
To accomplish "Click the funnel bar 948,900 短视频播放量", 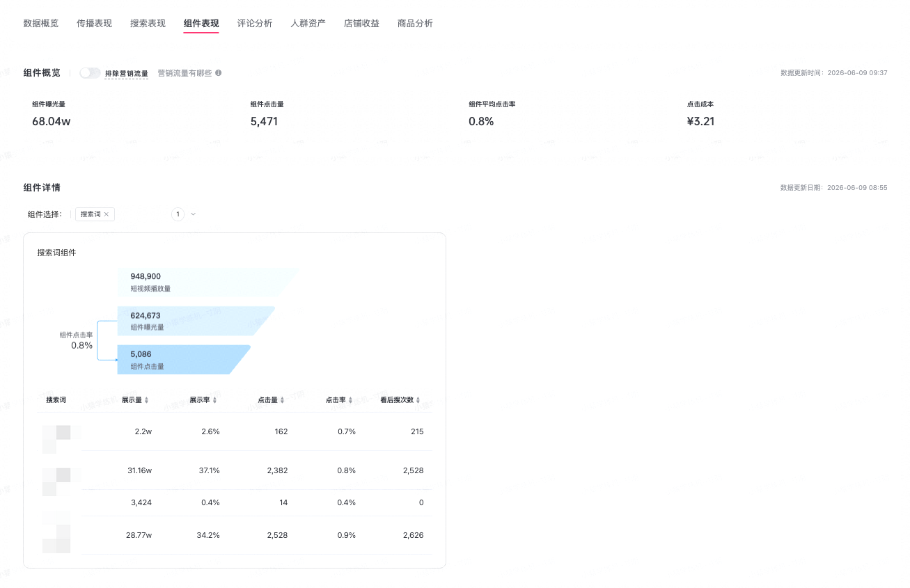I will click(x=207, y=281).
